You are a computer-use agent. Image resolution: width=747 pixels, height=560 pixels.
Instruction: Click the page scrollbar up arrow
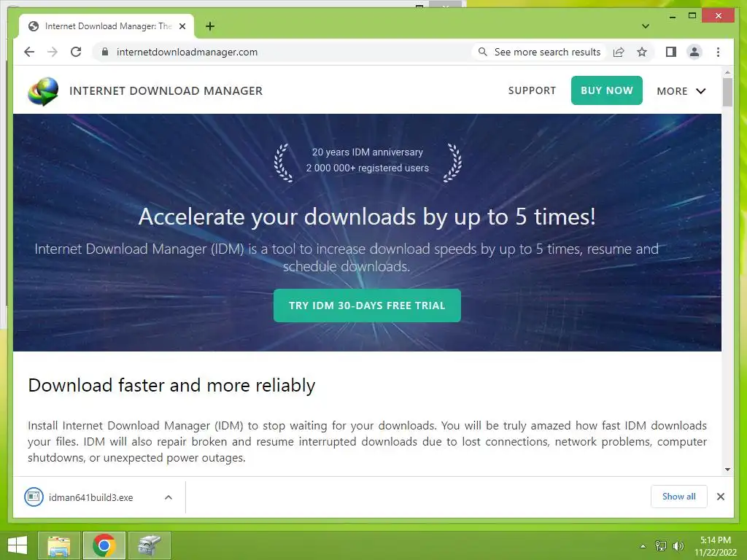click(727, 72)
